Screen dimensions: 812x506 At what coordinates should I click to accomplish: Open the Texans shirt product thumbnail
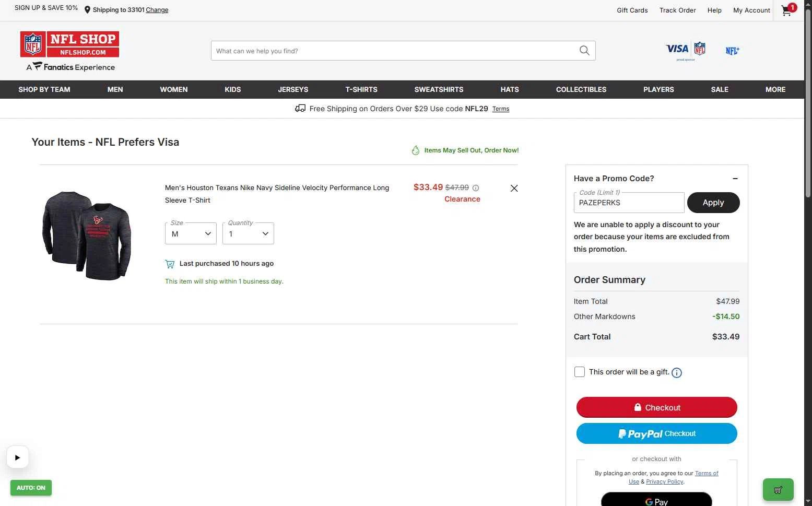tap(87, 236)
